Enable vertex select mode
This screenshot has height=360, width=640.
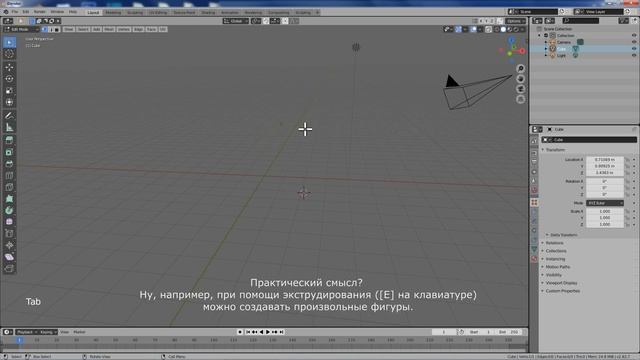click(44, 29)
